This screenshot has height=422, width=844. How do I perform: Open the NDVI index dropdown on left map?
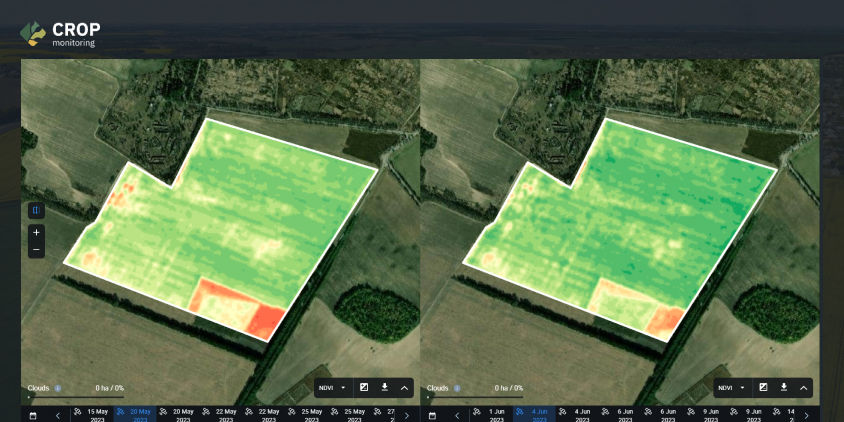point(333,388)
